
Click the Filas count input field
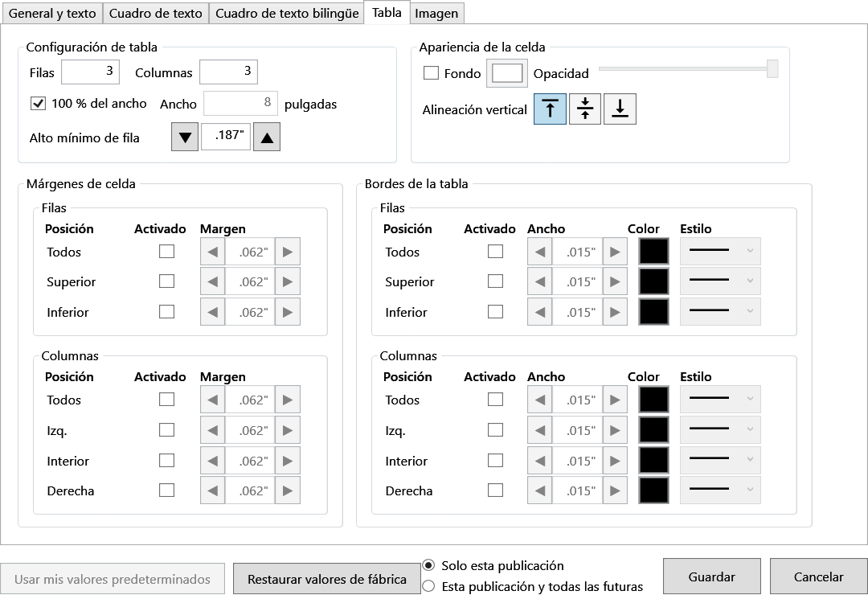coord(90,72)
